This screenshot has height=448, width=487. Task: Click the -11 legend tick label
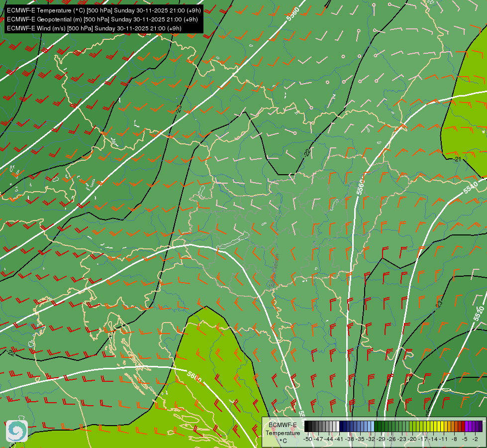[x=444, y=439]
